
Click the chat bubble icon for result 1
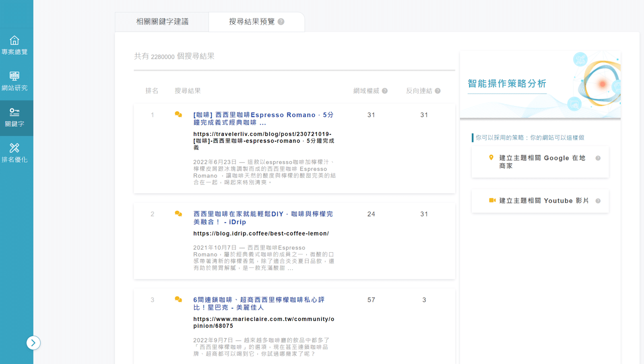[x=178, y=115]
